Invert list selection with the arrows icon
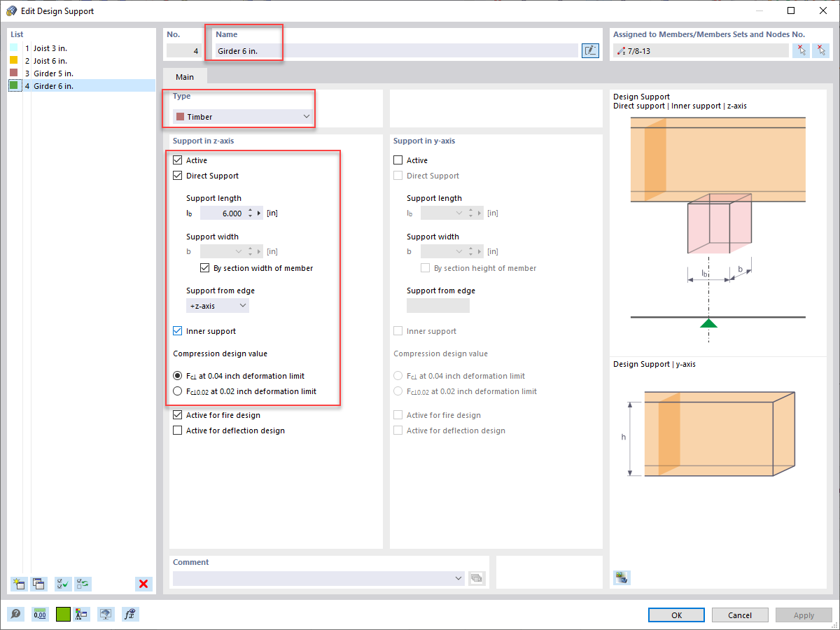 coord(83,584)
